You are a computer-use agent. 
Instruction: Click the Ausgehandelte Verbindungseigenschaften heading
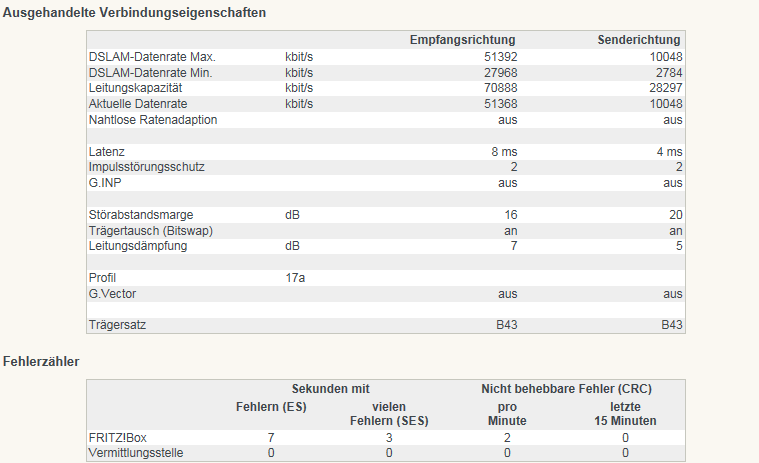(x=135, y=13)
